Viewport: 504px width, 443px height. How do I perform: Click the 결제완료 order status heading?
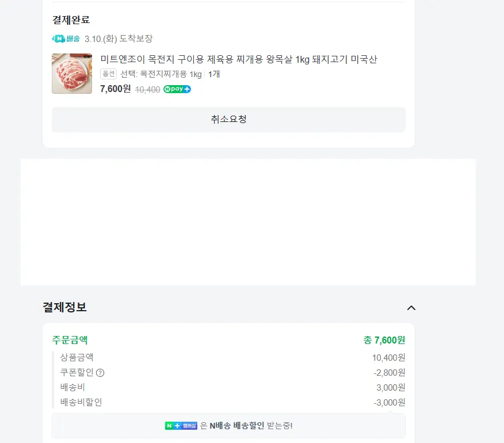(x=71, y=20)
